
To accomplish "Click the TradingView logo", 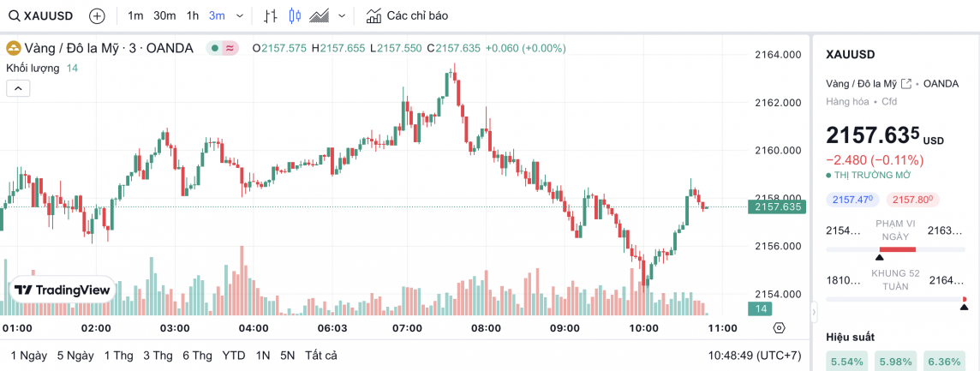I will point(63,290).
